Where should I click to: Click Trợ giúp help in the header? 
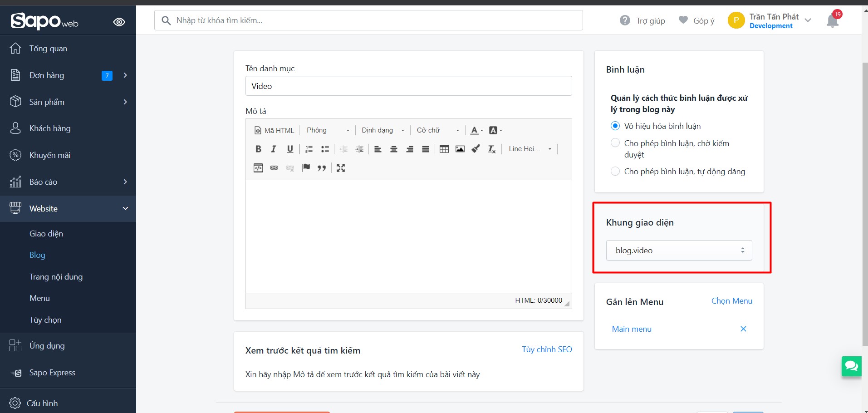(642, 20)
